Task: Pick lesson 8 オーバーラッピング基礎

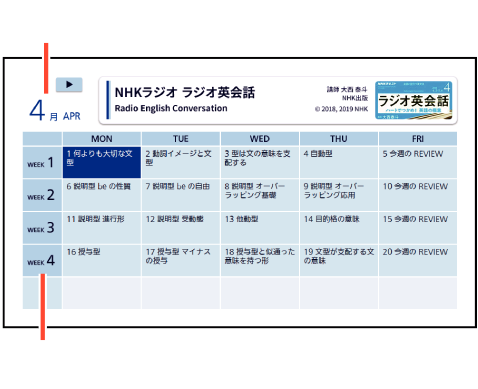Action: click(260, 195)
